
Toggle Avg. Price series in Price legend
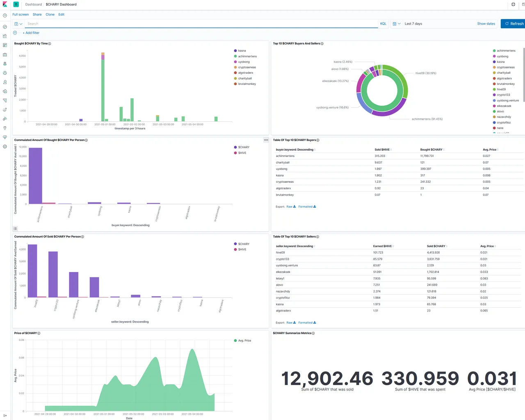[244, 341]
